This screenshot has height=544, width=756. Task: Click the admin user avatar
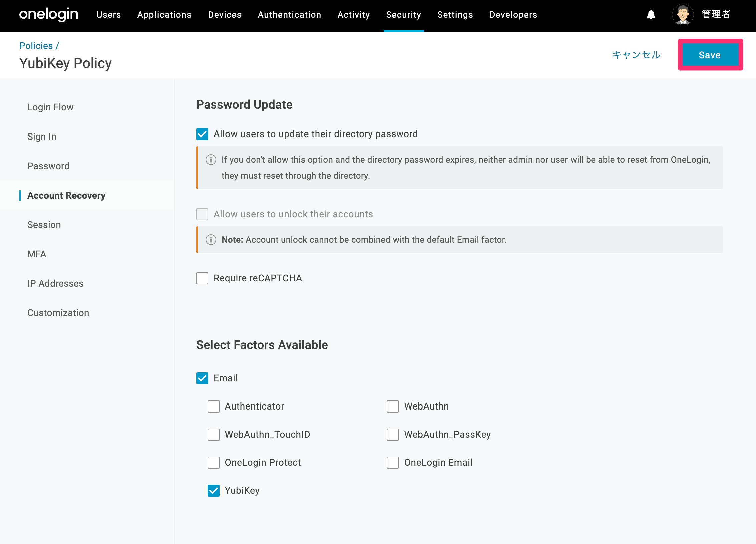point(683,15)
